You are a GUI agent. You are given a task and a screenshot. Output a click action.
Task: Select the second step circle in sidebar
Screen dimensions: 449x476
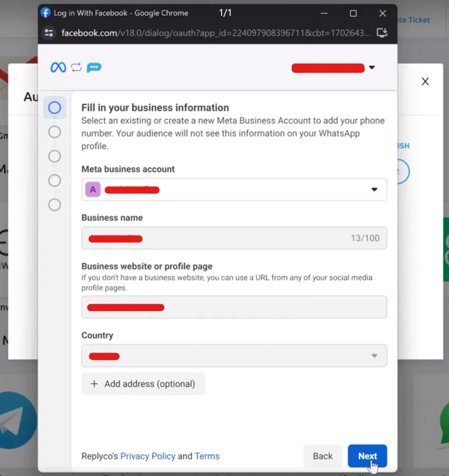click(54, 132)
